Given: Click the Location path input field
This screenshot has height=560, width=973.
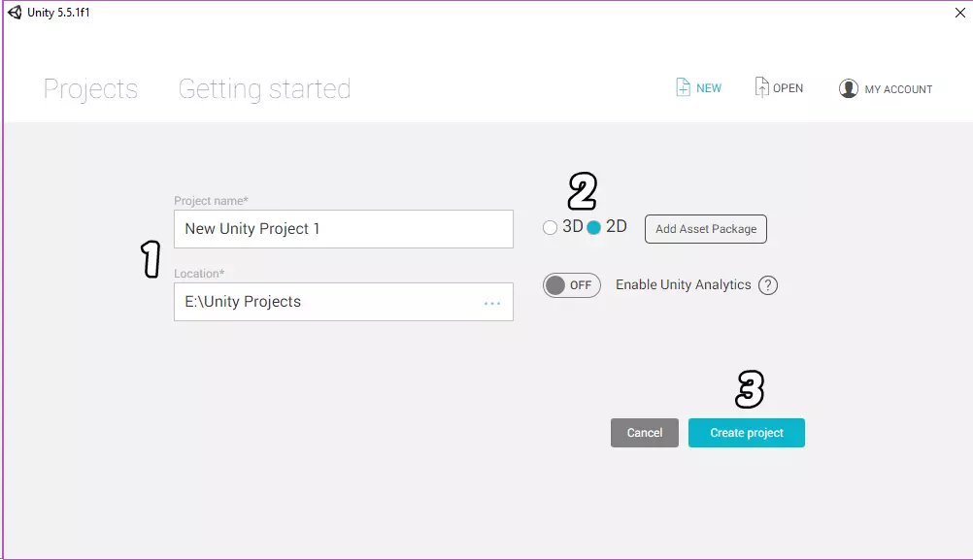Looking at the screenshot, I should click(330, 302).
